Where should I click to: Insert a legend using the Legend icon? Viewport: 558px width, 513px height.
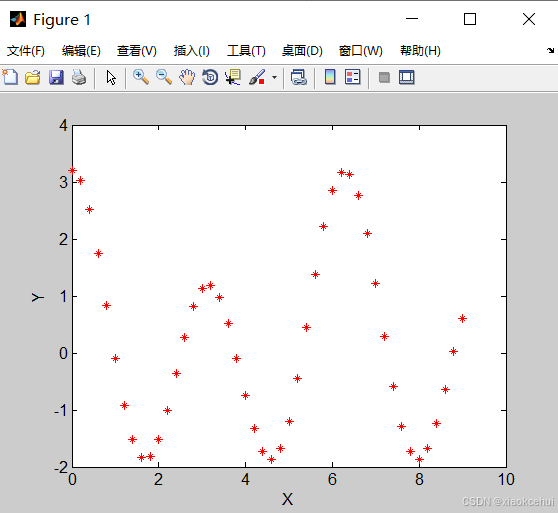353,77
